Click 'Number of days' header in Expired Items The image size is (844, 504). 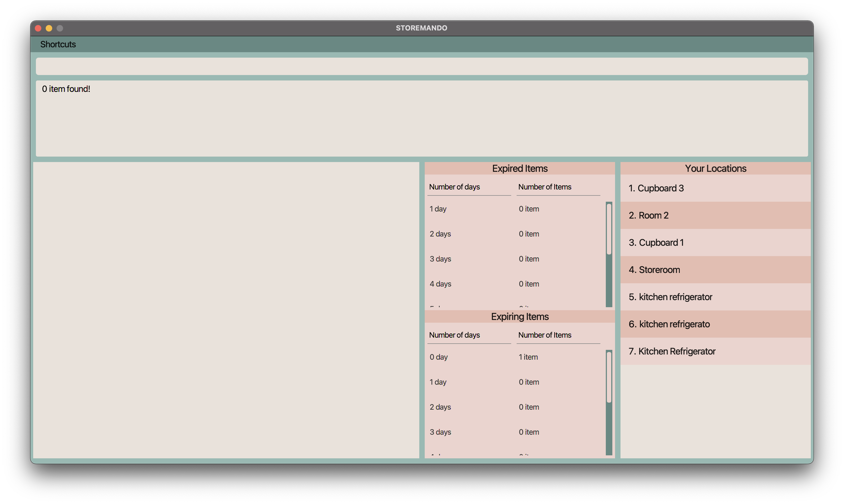click(x=454, y=187)
